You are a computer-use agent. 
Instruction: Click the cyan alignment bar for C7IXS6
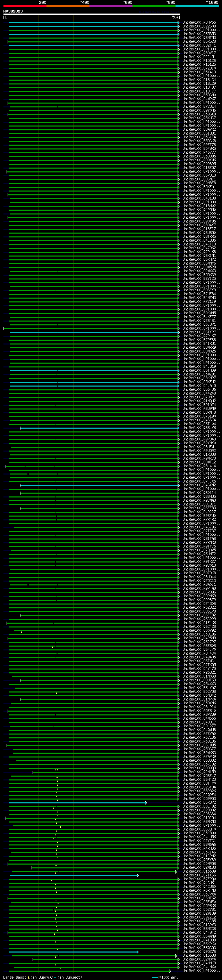(74, 875)
